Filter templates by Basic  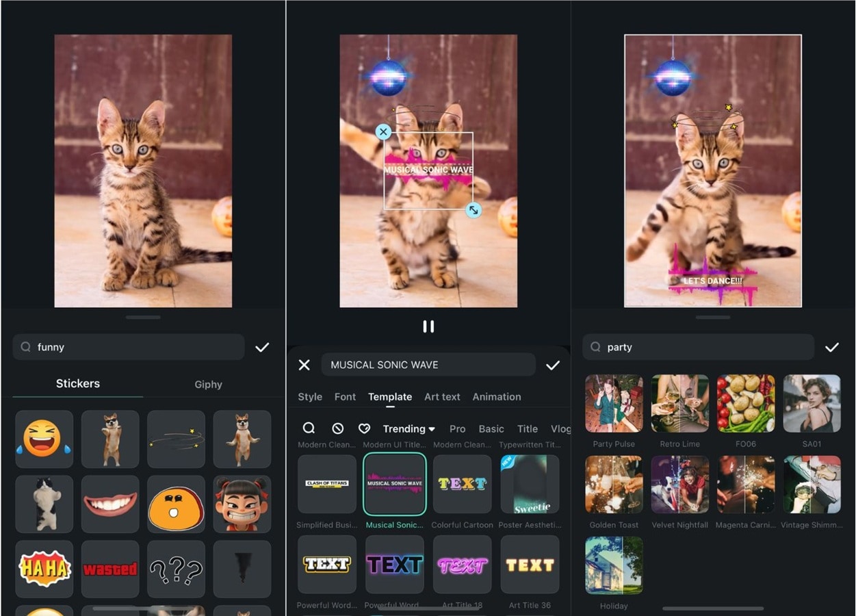pyautogui.click(x=491, y=429)
